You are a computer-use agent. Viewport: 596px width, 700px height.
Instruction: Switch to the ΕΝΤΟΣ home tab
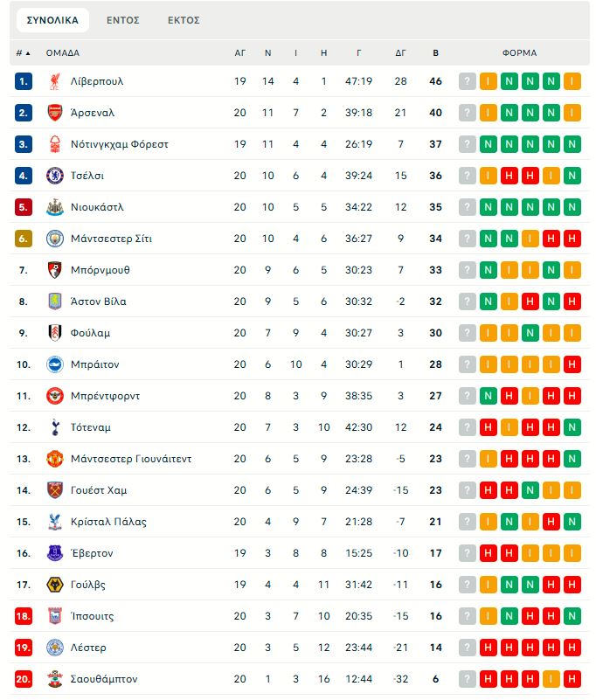(122, 20)
